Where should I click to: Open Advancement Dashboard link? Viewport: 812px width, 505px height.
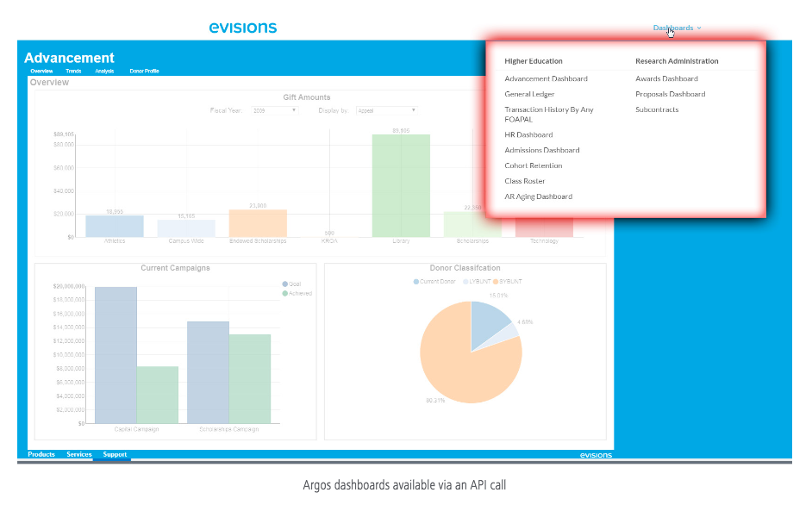point(546,78)
